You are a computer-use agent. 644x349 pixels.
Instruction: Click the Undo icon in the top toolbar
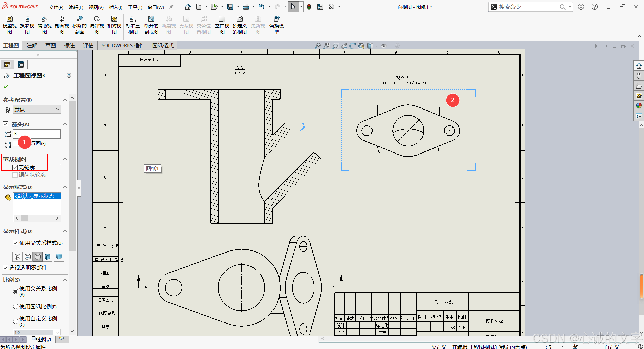click(x=262, y=7)
